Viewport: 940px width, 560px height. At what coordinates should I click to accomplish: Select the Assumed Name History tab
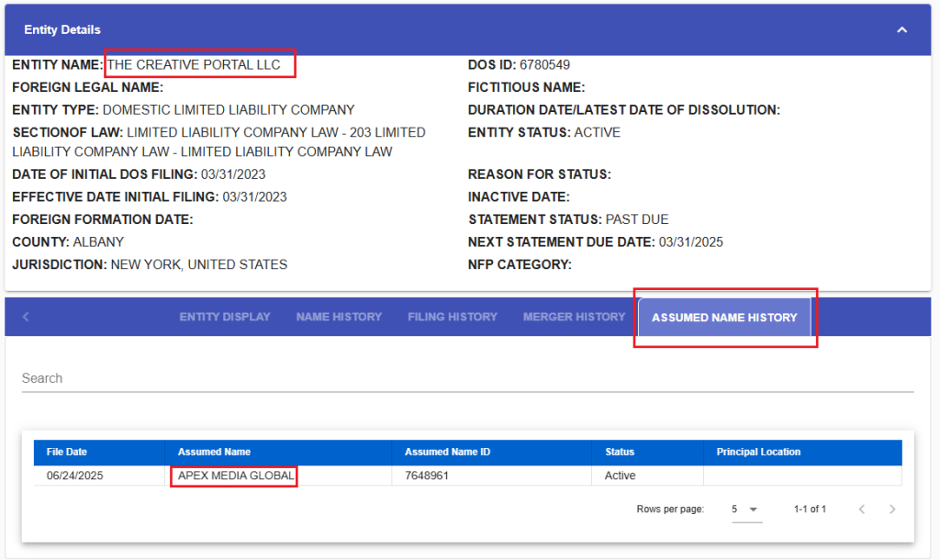(x=724, y=316)
